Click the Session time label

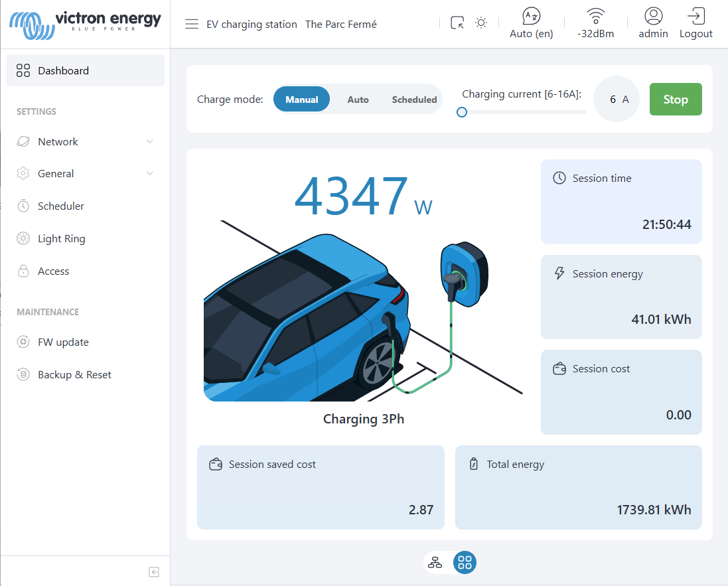[602, 178]
